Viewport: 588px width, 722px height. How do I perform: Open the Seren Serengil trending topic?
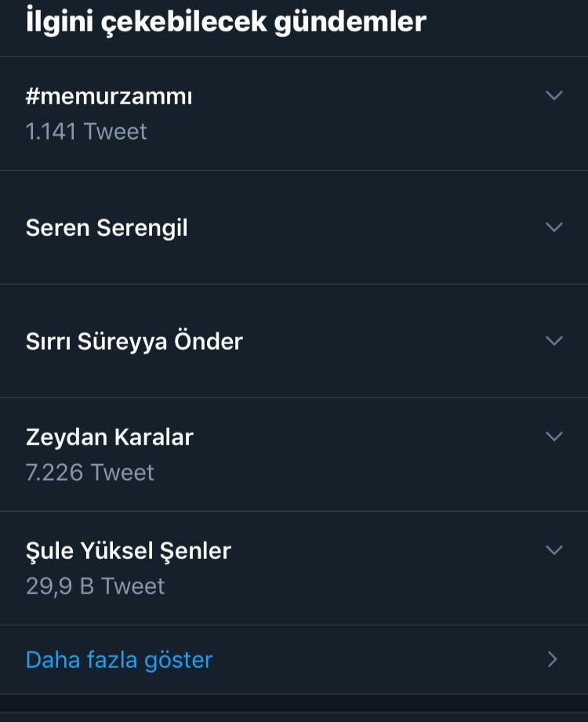(x=107, y=228)
